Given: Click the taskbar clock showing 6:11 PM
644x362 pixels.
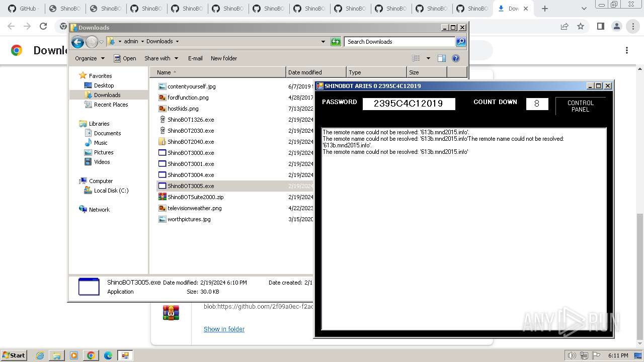Looking at the screenshot, I should tap(618, 355).
